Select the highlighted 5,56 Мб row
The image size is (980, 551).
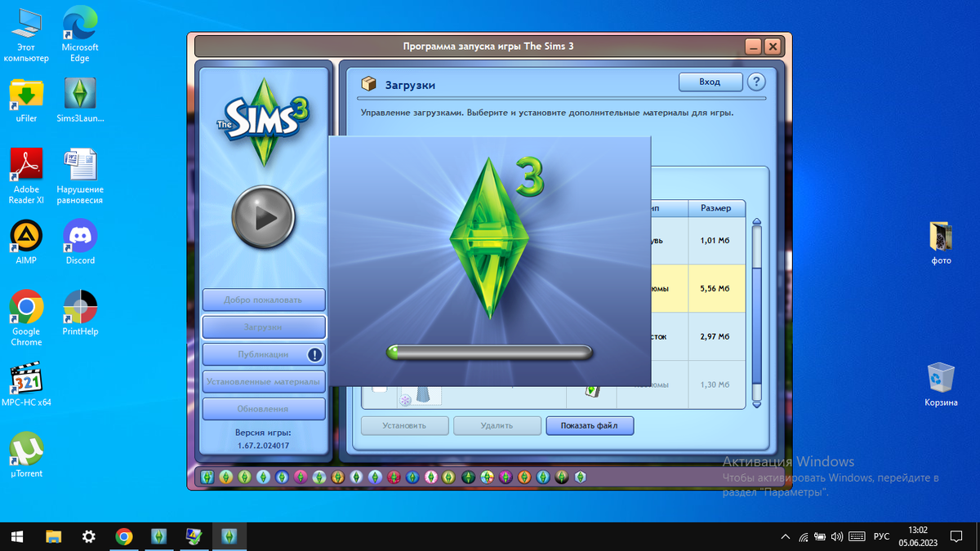[x=699, y=288]
